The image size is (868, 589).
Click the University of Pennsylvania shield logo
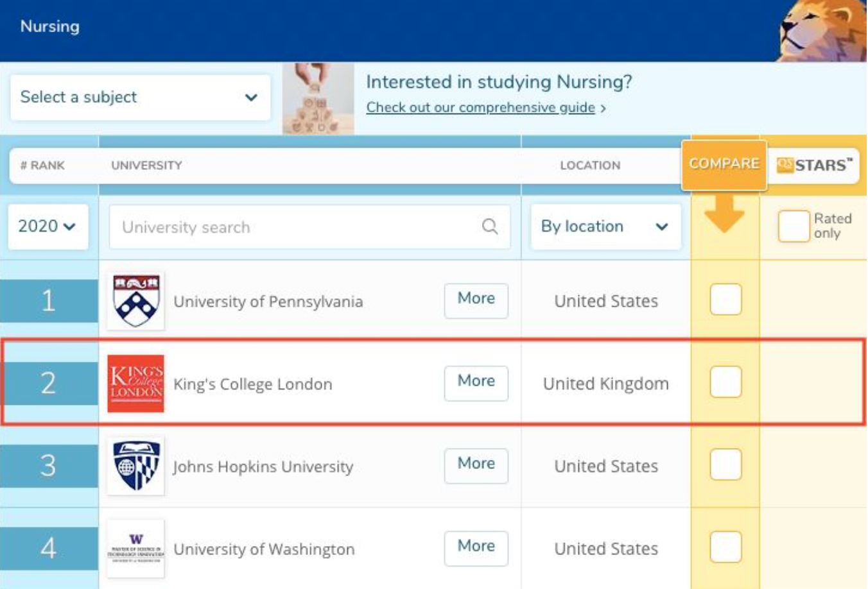pyautogui.click(x=135, y=301)
